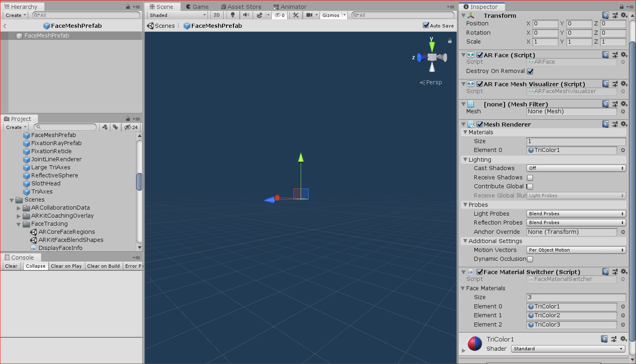Toggle the Console Collapse button
Screen dimensions: 636x364
[35, 266]
